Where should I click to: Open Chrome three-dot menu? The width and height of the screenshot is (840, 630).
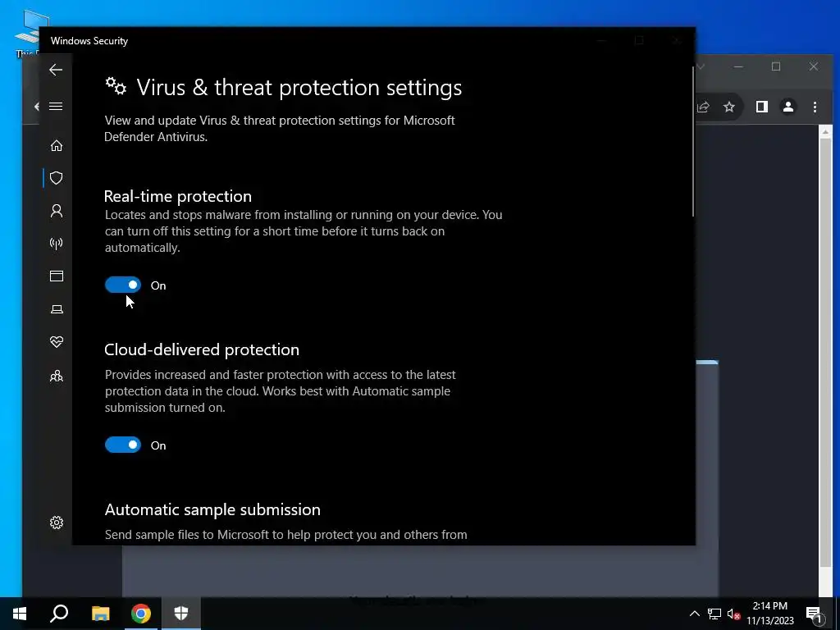coord(815,107)
